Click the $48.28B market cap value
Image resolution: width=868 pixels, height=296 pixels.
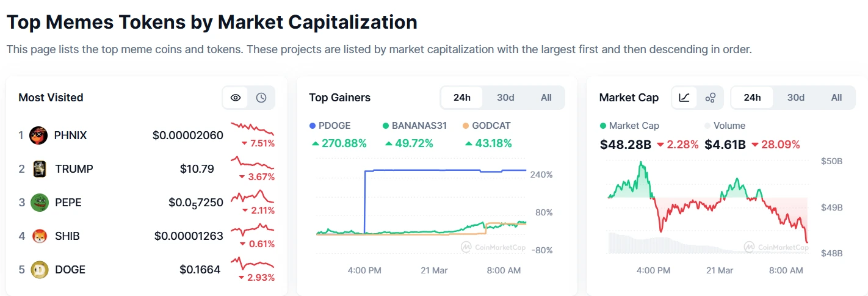pyautogui.click(x=626, y=145)
